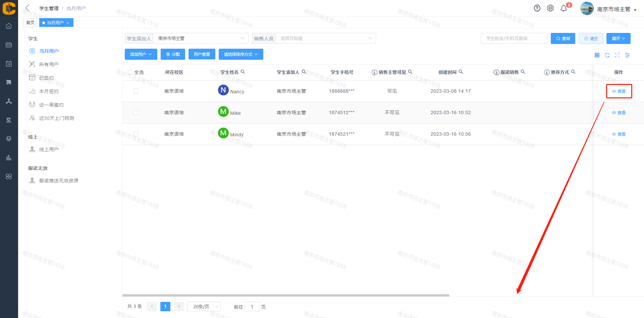Open the 学生添加人 dropdown
Screen dimensions: 644x318
tap(201, 38)
